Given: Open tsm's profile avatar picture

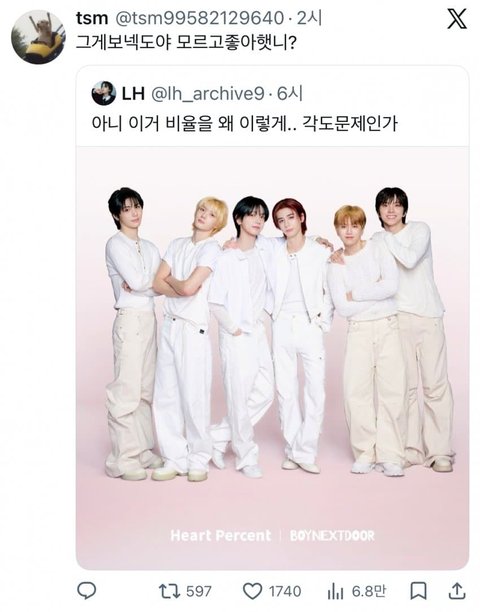Looking at the screenshot, I should point(38,37).
